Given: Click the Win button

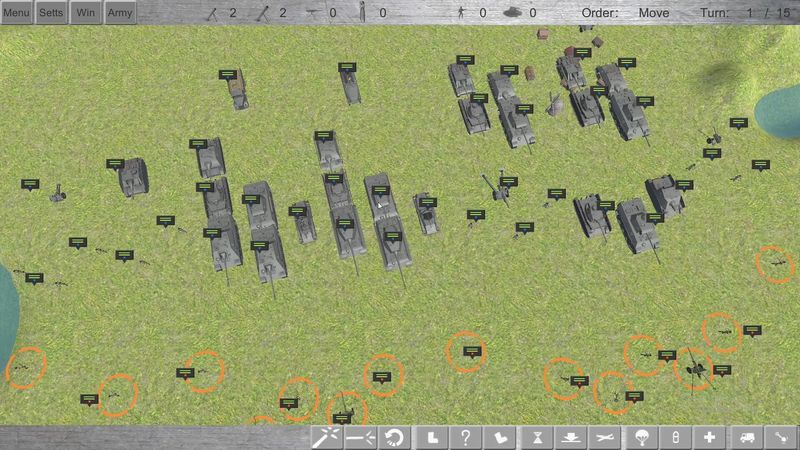Looking at the screenshot, I should 85,12.
